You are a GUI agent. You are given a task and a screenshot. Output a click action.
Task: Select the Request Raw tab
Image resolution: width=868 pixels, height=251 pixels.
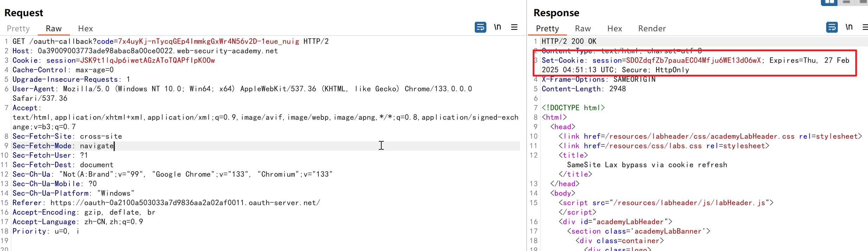click(x=53, y=28)
